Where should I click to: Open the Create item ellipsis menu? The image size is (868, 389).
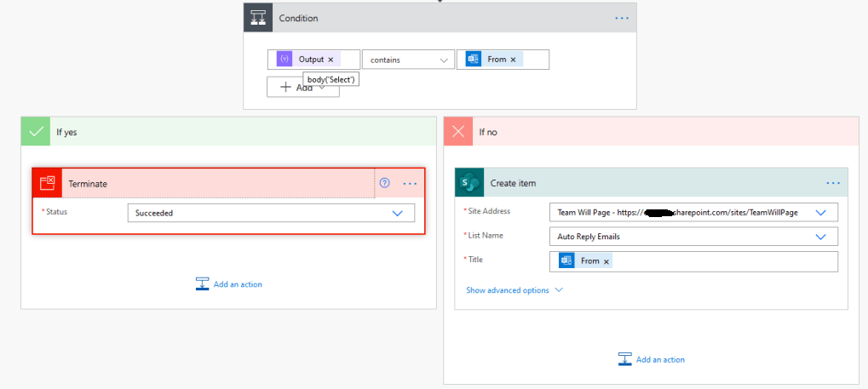coord(833,183)
